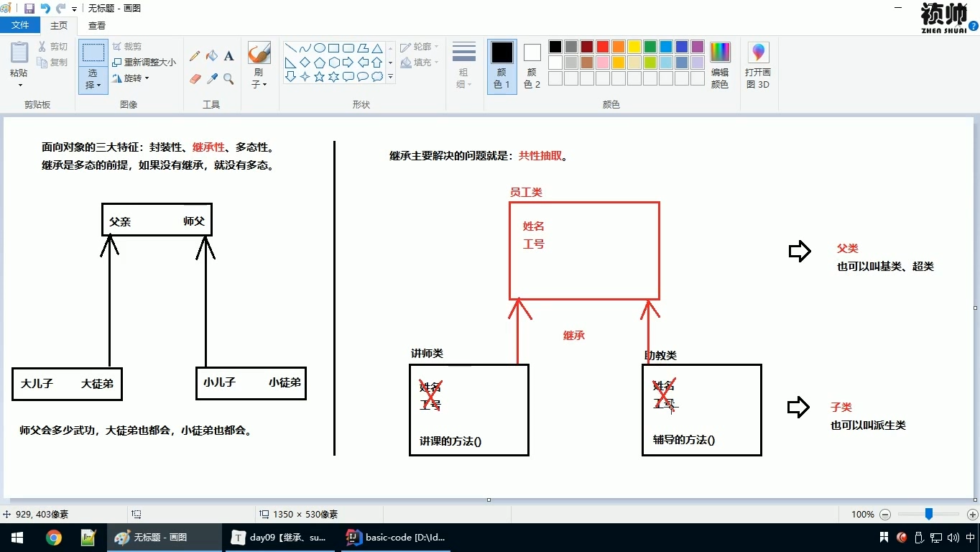The height and width of the screenshot is (552, 980).
Task: Click the 裁剪 crop button
Action: point(127,47)
